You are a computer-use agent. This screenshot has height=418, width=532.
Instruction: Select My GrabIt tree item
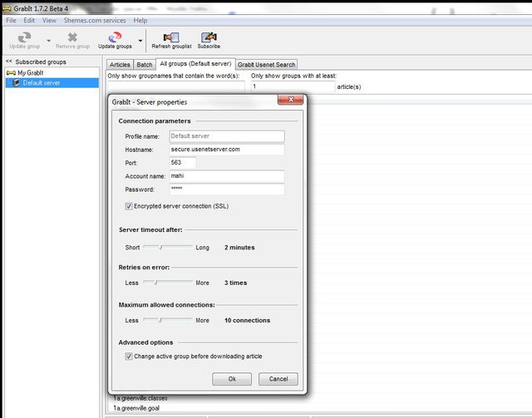click(30, 72)
